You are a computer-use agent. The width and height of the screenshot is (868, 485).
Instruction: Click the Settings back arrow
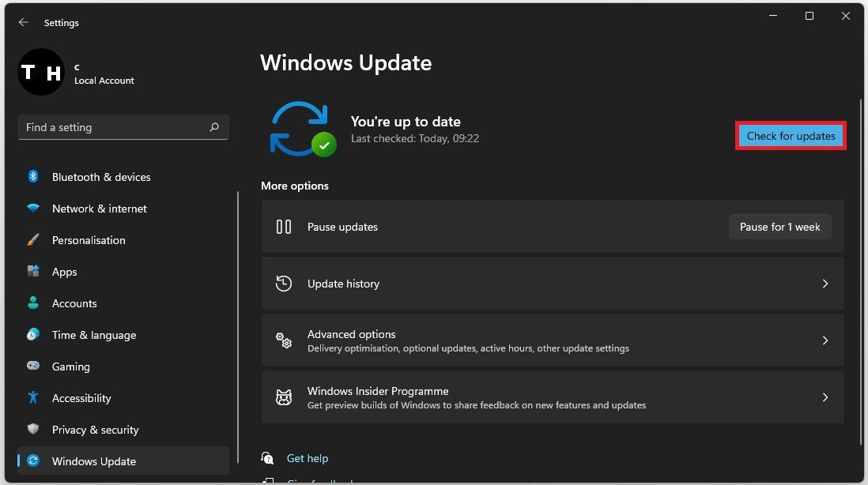pos(23,23)
